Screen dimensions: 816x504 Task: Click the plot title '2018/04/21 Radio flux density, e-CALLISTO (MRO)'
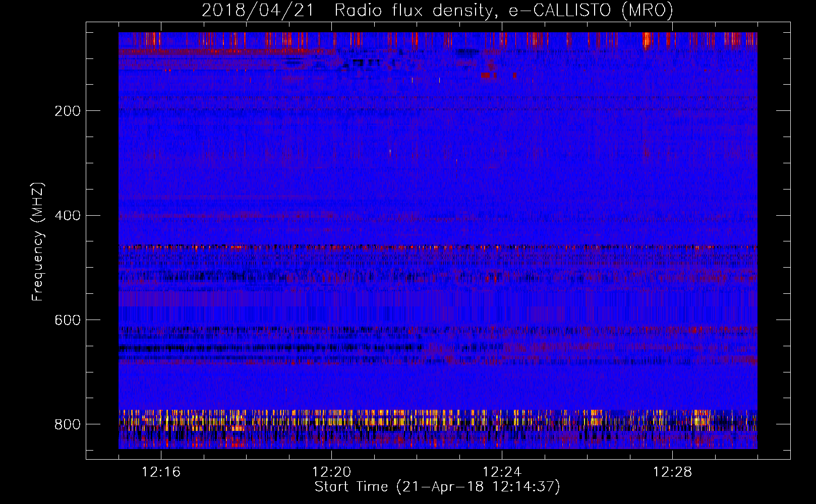coord(437,11)
